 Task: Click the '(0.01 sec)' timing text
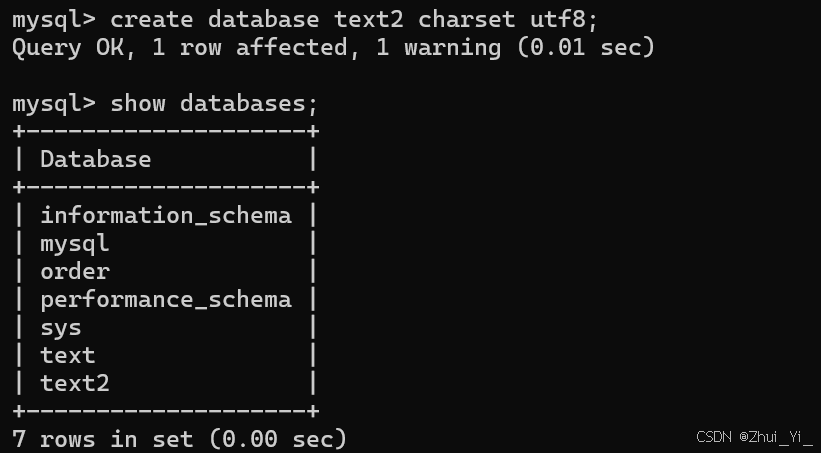tap(586, 48)
